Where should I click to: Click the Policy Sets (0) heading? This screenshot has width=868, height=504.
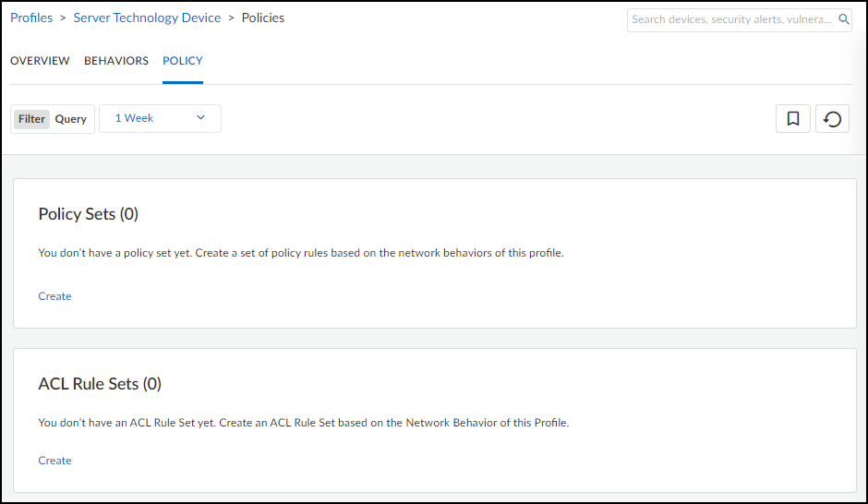[x=88, y=214]
